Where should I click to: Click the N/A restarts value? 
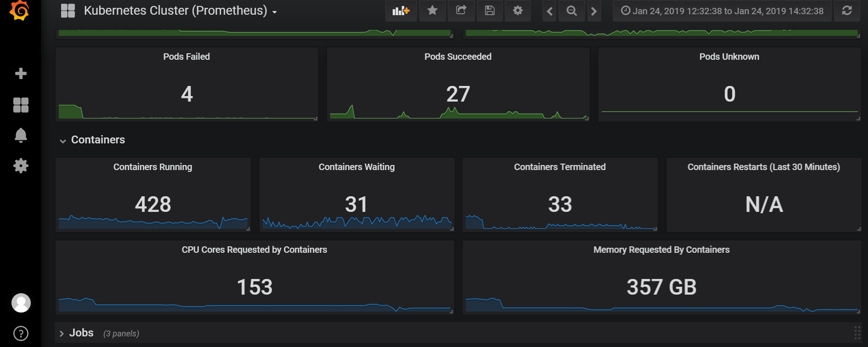[764, 205]
